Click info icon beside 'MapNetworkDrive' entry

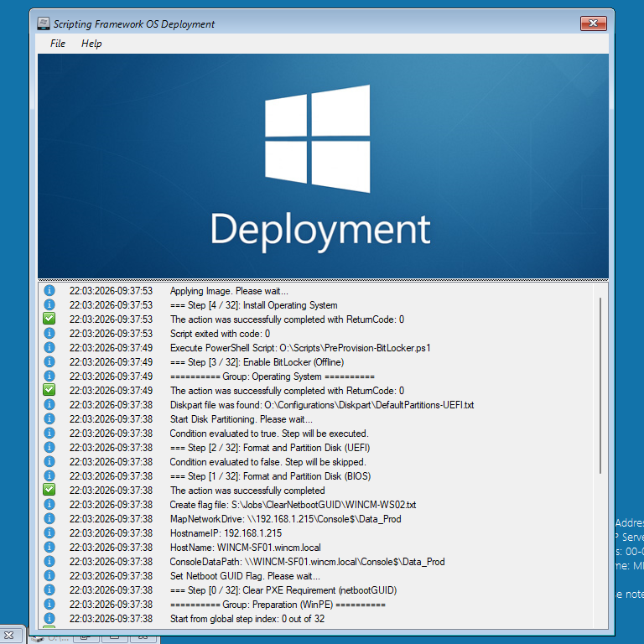click(x=49, y=519)
